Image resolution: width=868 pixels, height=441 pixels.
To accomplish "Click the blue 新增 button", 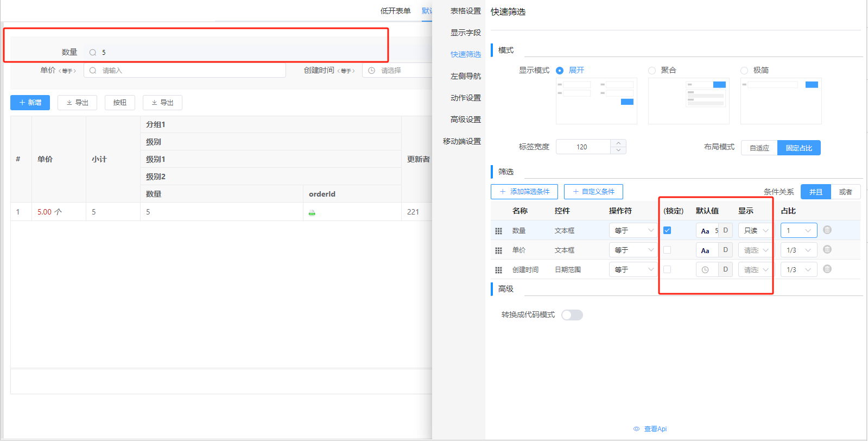I will point(30,103).
